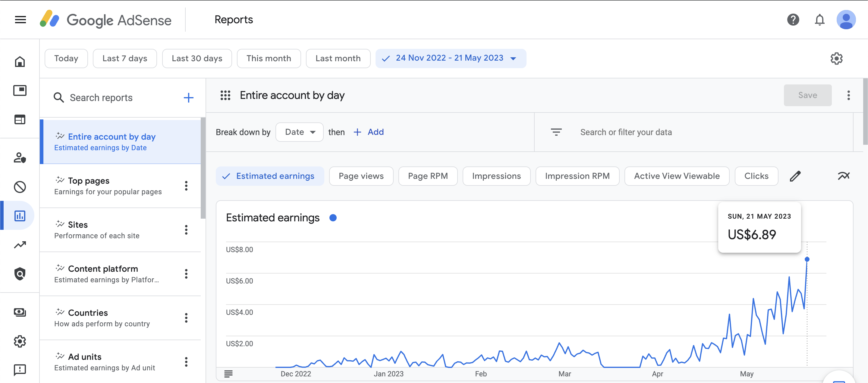The width and height of the screenshot is (868, 383).
Task: Click the table lines icon below chart
Action: tap(228, 374)
